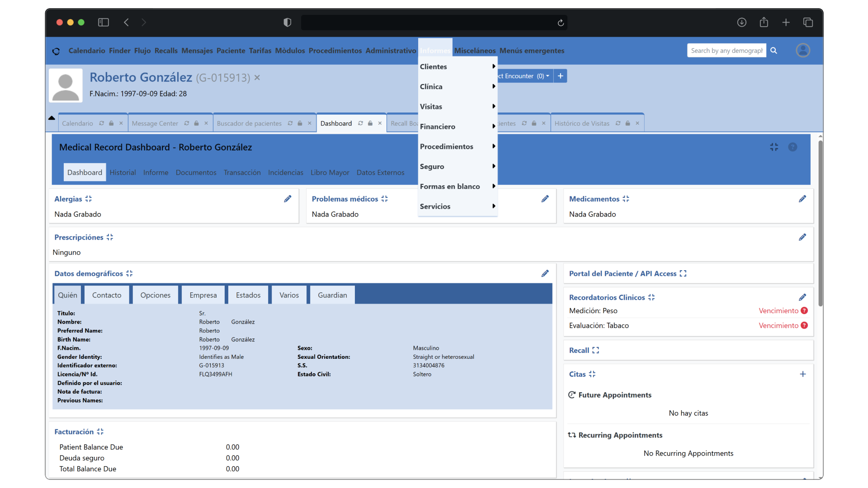This screenshot has width=868, height=488.
Task: Toggle the lock on Histórico de Visitas tab
Action: 627,123
